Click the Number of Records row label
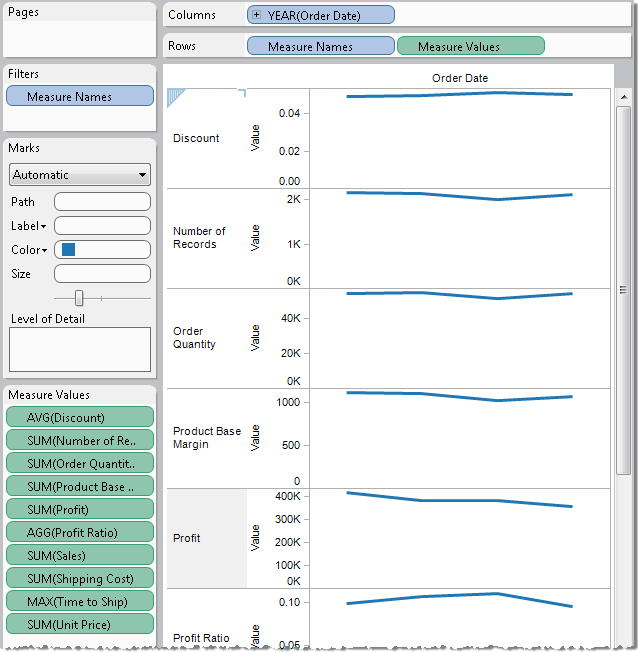Screen dimensions: 638x652 click(x=199, y=237)
